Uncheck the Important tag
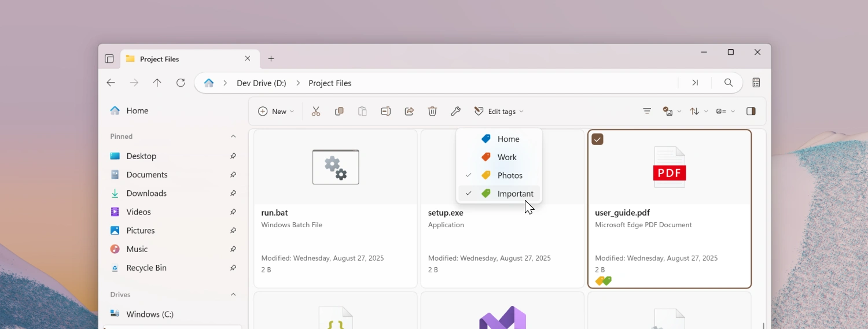The height and width of the screenshot is (329, 868). tap(499, 194)
